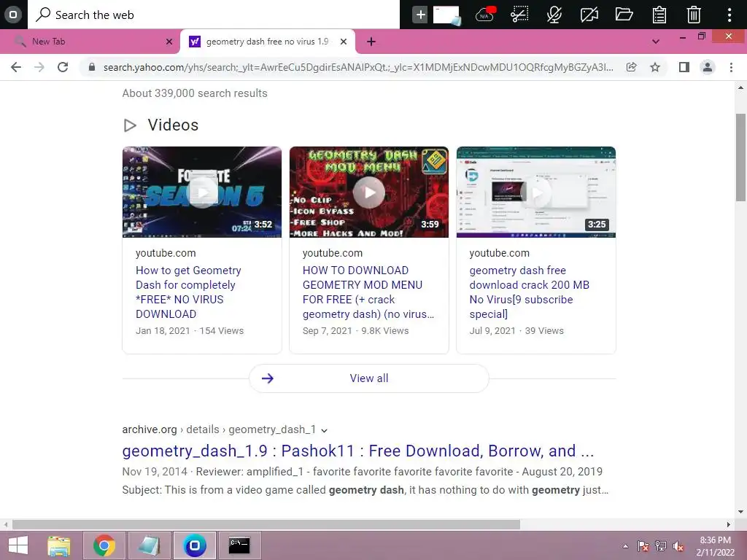Play the 3:25 crack download video thumbnail

pyautogui.click(x=536, y=192)
